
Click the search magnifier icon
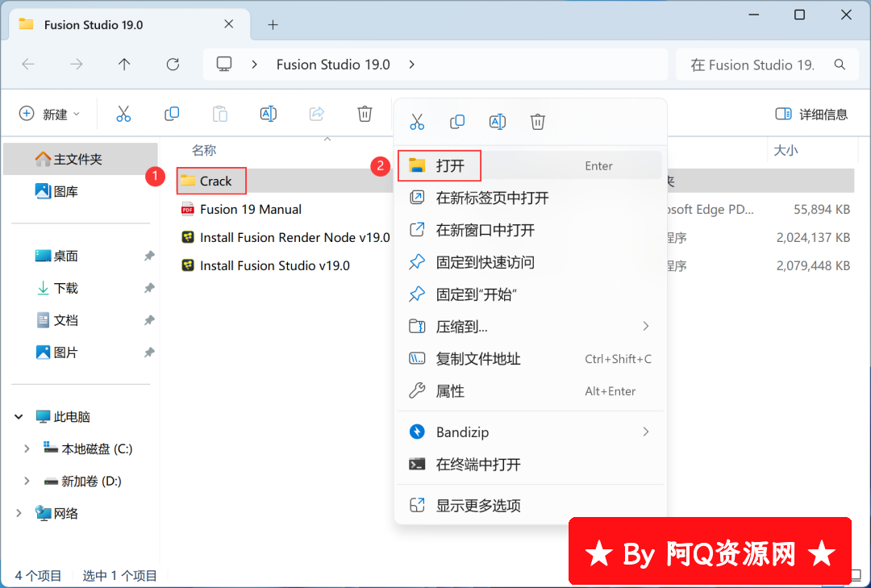(x=840, y=65)
